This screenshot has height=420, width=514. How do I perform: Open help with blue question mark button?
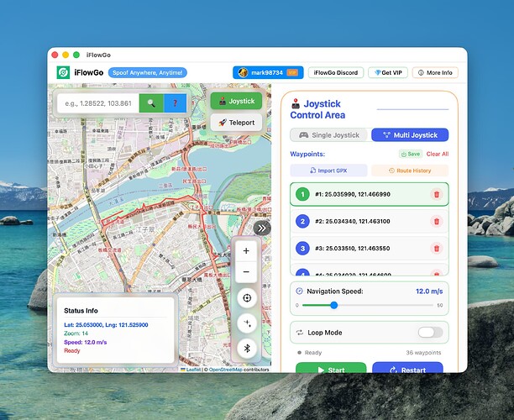click(175, 103)
